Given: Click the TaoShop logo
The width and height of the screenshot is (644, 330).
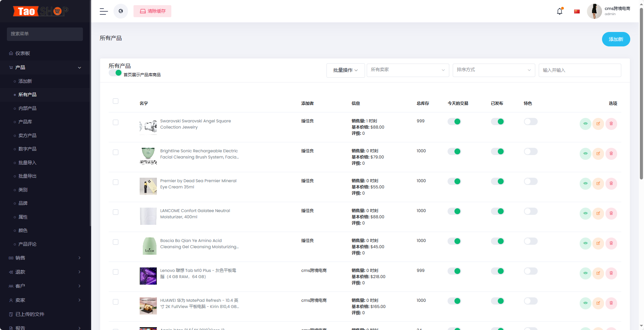Looking at the screenshot, I should click(41, 11).
